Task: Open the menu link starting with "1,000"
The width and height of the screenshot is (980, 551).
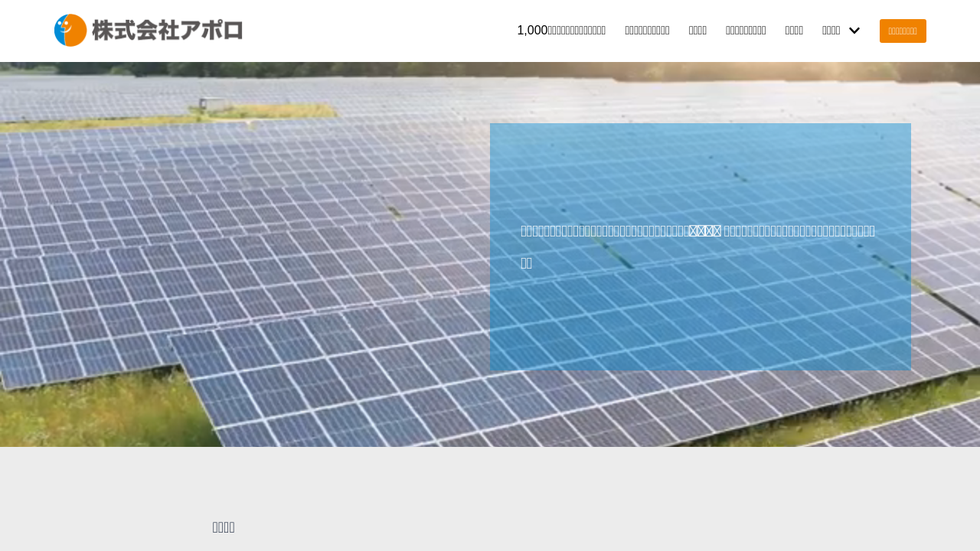Action: pos(561,31)
